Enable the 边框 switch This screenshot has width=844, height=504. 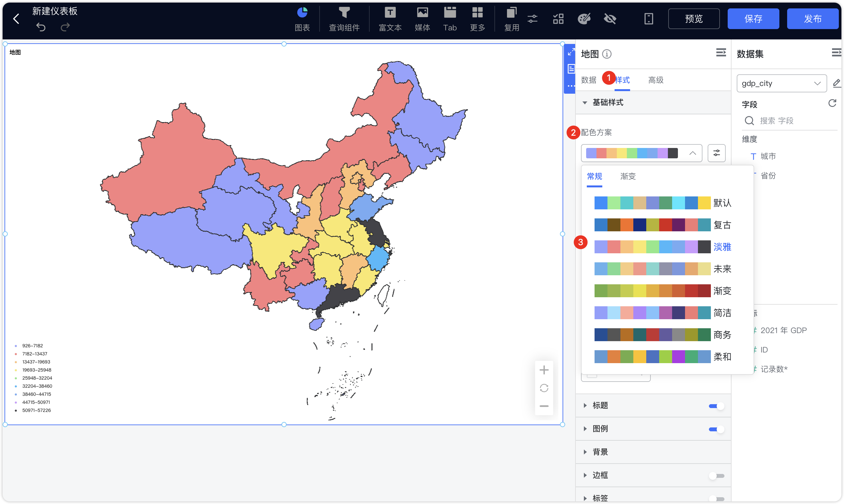(x=716, y=476)
